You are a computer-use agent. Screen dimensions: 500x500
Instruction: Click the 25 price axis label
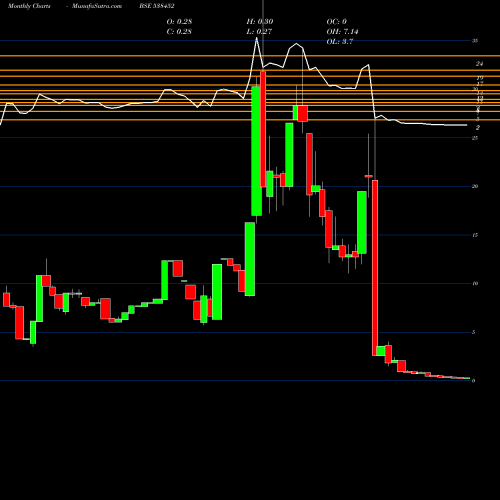(x=475, y=138)
